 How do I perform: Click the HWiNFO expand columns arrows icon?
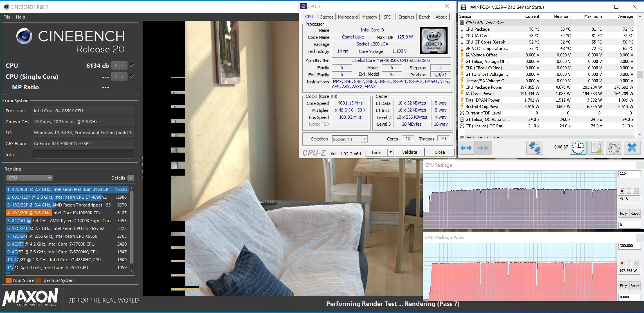point(466,148)
